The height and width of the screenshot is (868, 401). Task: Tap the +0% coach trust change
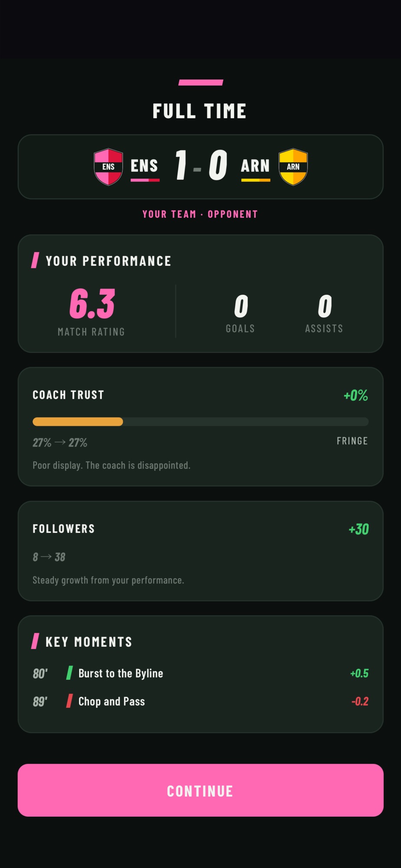tap(355, 395)
